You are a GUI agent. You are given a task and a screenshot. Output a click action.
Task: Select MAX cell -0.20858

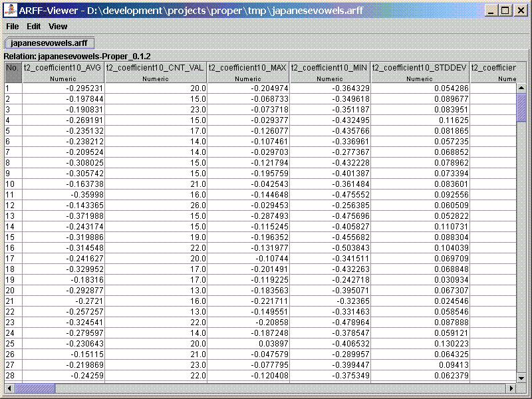(x=248, y=323)
